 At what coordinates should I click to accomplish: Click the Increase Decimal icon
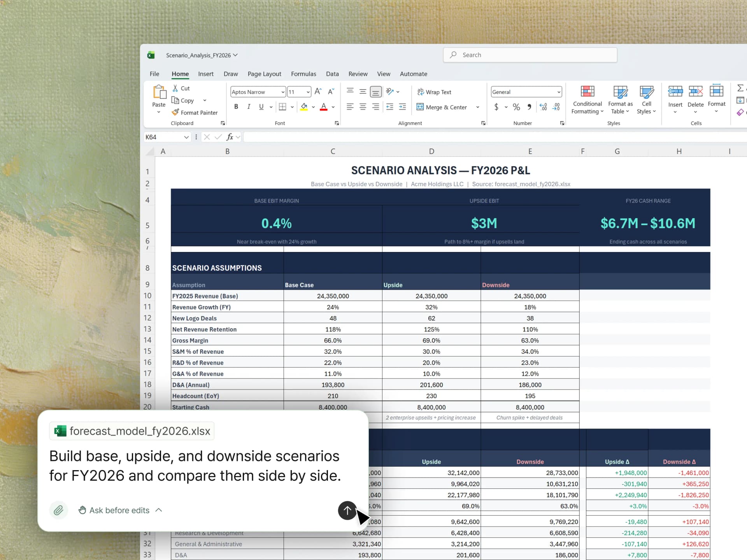(x=544, y=107)
